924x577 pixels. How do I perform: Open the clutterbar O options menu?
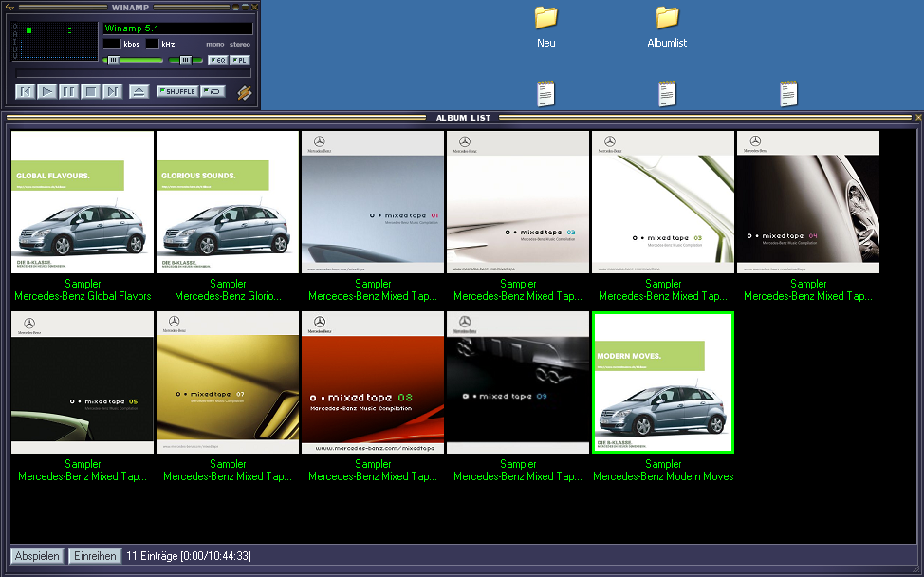pyautogui.click(x=15, y=28)
